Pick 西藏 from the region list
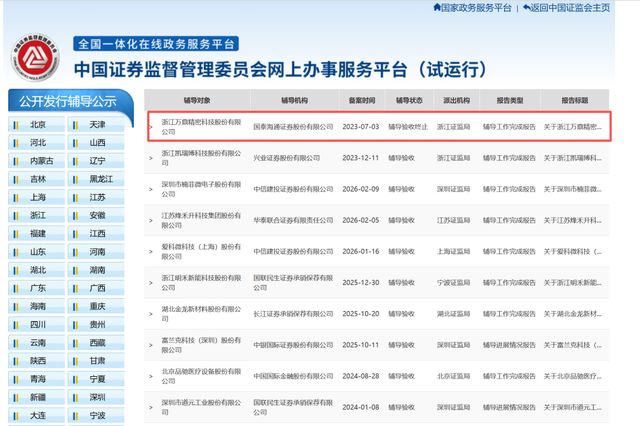 pyautogui.click(x=96, y=343)
